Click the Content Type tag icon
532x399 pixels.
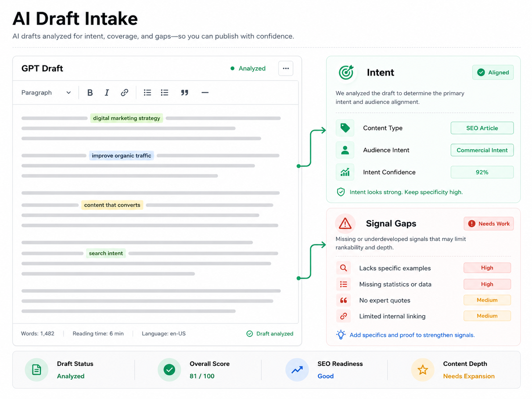tap(345, 128)
